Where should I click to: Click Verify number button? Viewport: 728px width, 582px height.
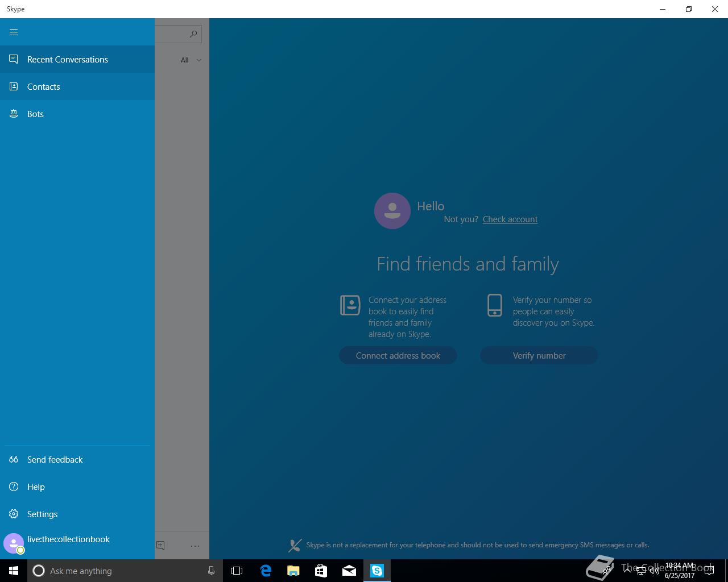click(x=539, y=355)
